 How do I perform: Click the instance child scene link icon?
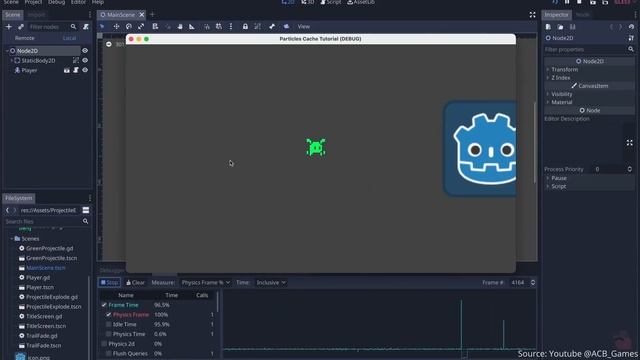tap(21, 27)
